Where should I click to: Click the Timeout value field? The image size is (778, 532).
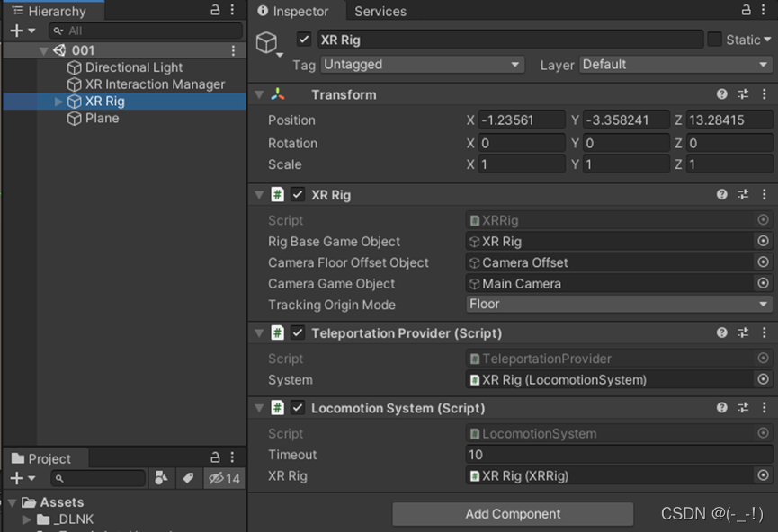point(619,455)
